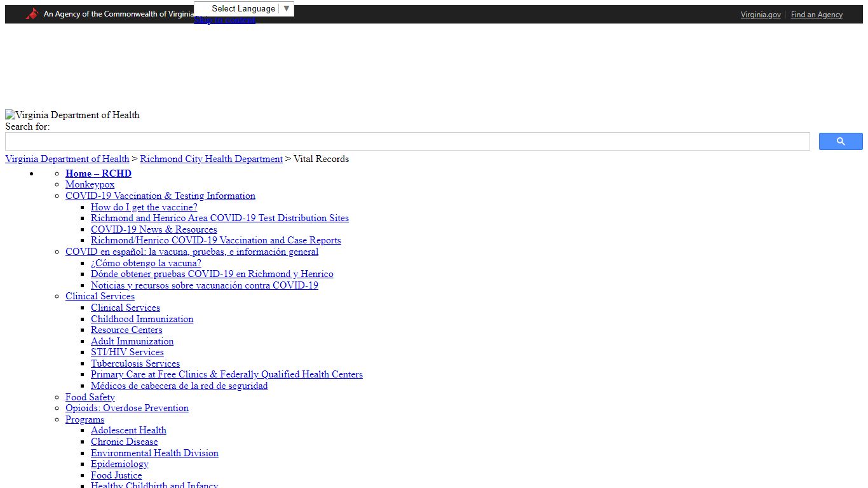Open Richmond/Henrico COVID-19 Vaccination and Case Reports
This screenshot has height=488, width=868.
(216, 240)
